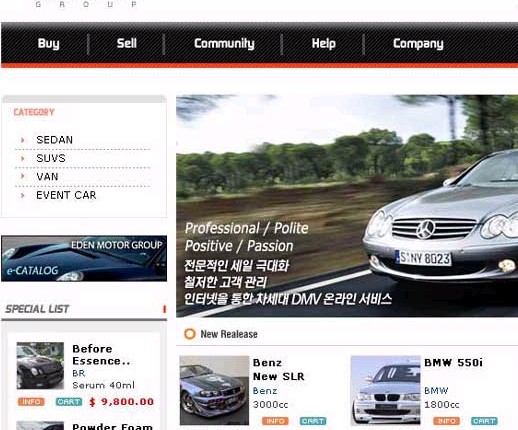Open the Help menu
Screen dimensions: 518x430
(x=323, y=43)
